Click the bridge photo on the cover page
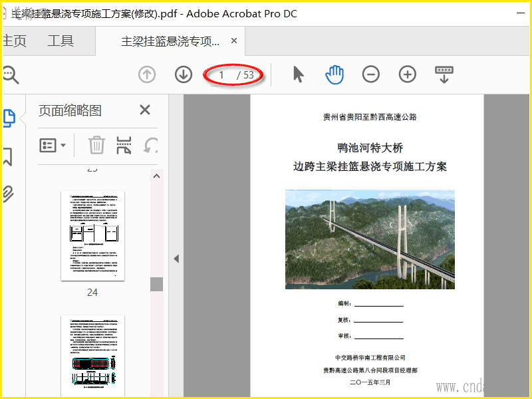Viewport: 532px width, 399px height. coord(370,239)
